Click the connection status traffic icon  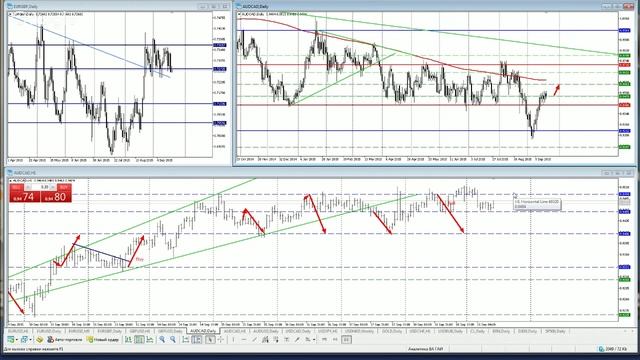point(601,349)
